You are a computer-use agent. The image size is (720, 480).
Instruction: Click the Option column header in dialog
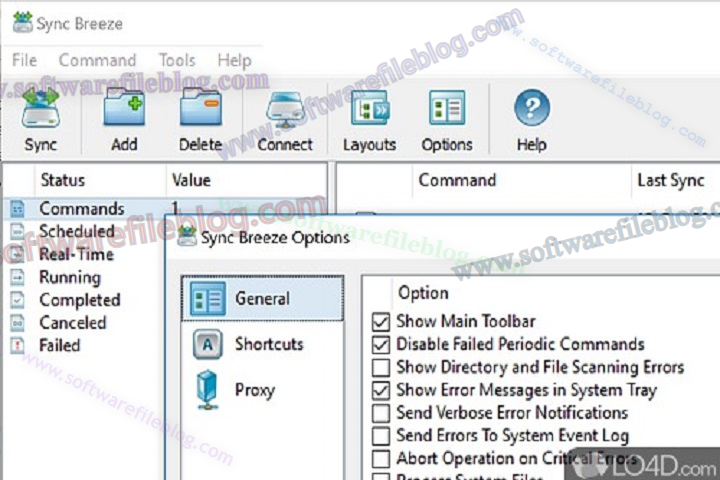(423, 293)
